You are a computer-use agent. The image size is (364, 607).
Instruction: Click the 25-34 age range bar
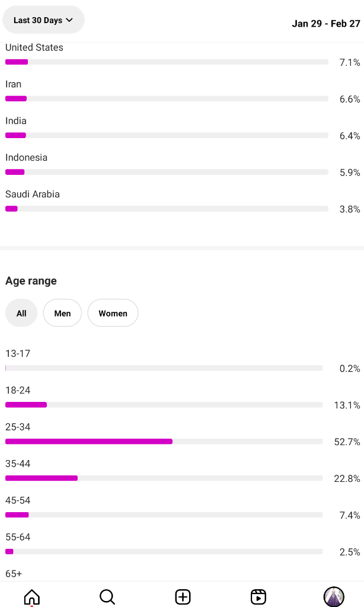tap(164, 441)
